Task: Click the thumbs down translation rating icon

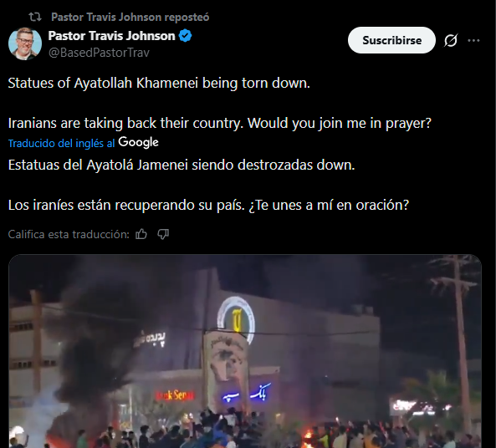Action: (163, 234)
